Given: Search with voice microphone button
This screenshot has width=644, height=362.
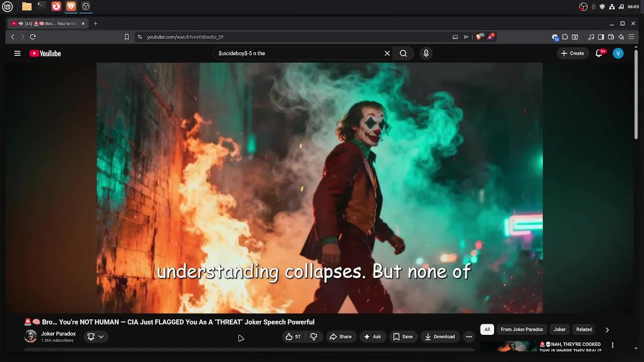Looking at the screenshot, I should pos(426,53).
